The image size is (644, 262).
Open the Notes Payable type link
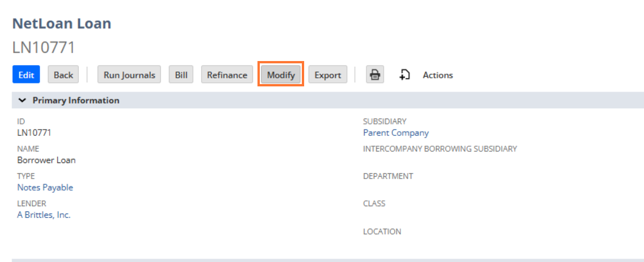pos(45,187)
